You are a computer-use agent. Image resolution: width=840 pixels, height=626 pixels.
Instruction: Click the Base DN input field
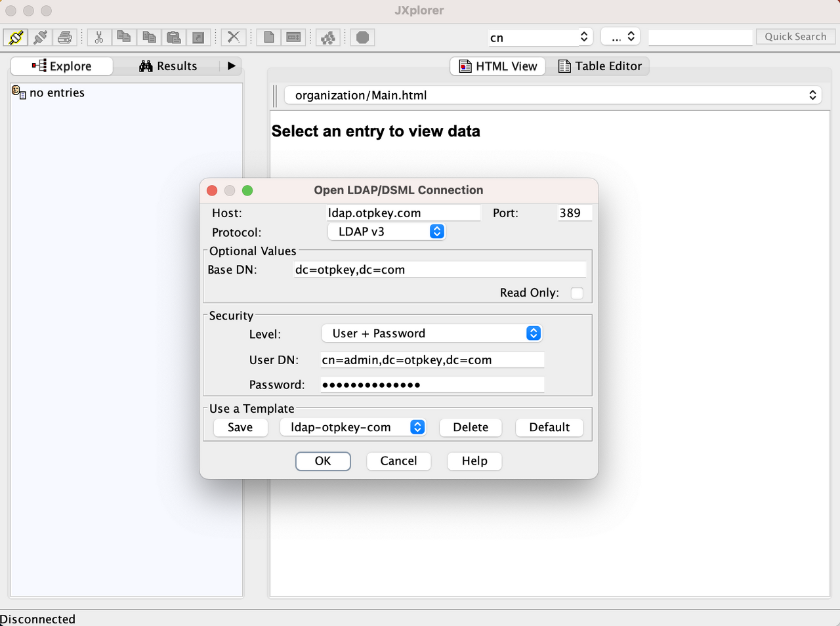pyautogui.click(x=440, y=270)
